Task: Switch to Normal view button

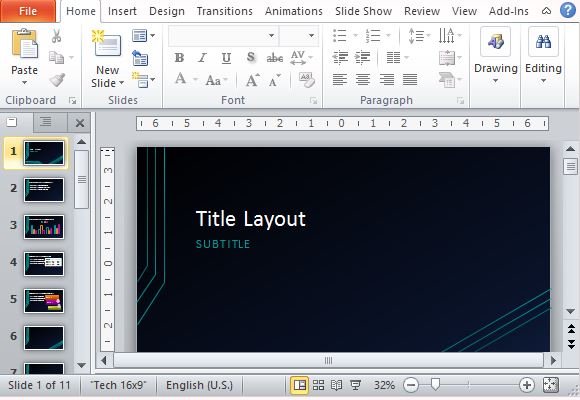Action: coord(300,385)
